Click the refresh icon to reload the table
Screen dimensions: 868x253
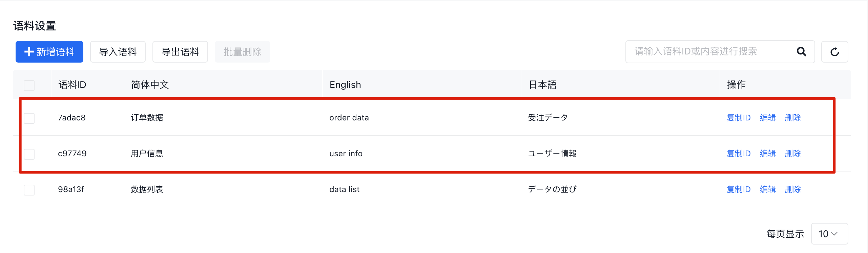[x=835, y=51]
